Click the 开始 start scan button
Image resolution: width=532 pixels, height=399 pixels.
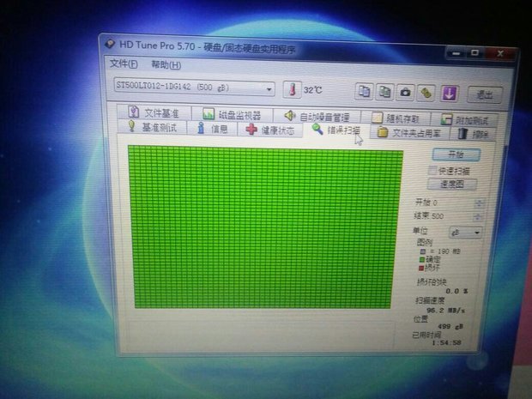456,154
